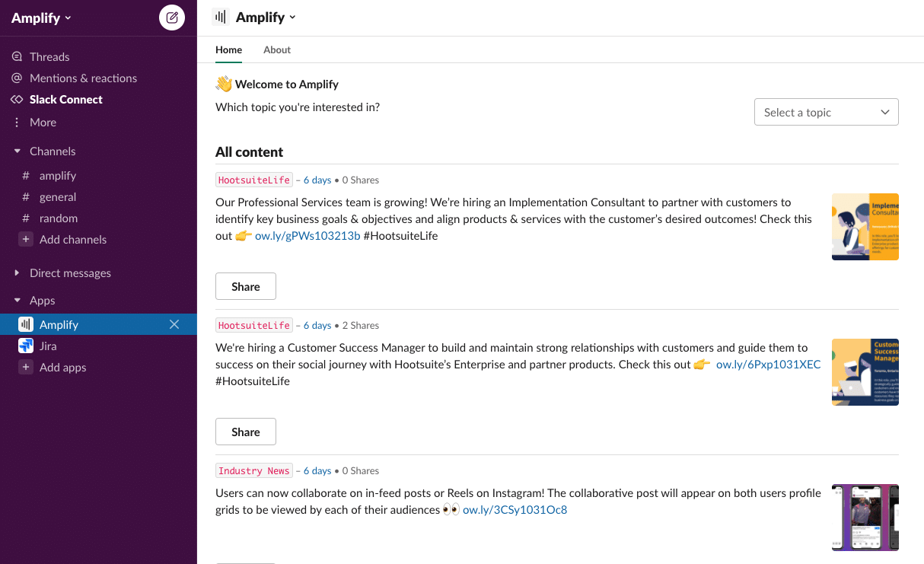Image resolution: width=924 pixels, height=564 pixels.
Task: Open Mentions & reactions
Action: 83,78
